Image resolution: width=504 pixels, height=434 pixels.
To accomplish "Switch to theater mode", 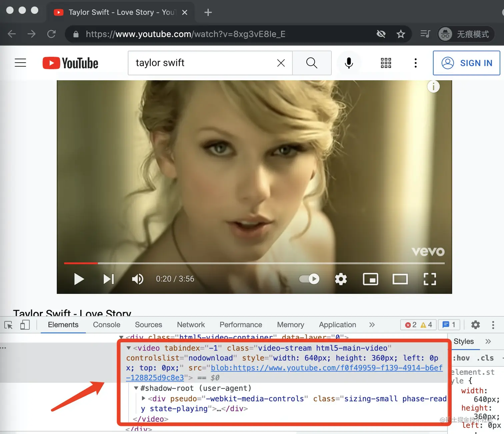I will [x=400, y=279].
